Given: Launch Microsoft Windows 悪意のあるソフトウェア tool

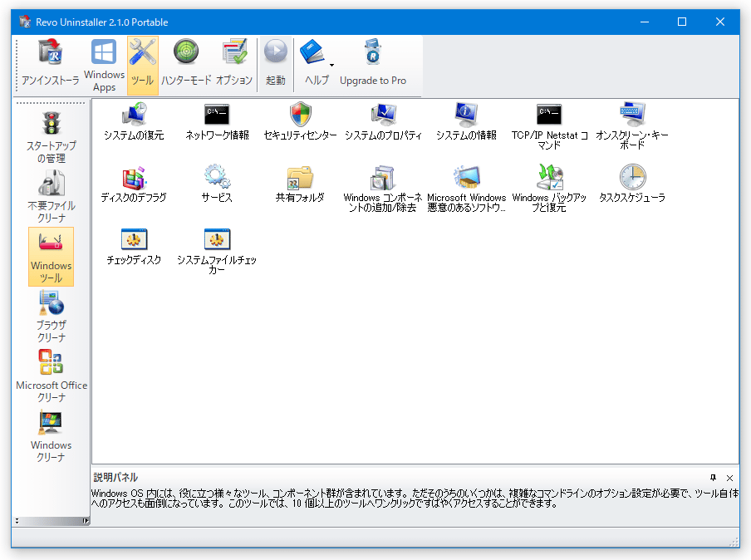Looking at the screenshot, I should (x=467, y=189).
